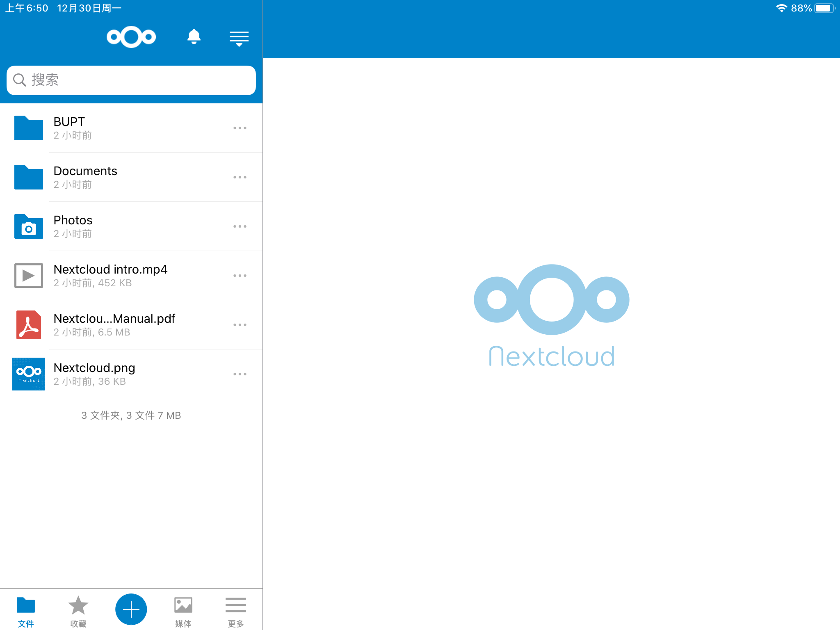840x630 pixels.
Task: Click the search input field
Action: coord(131,80)
